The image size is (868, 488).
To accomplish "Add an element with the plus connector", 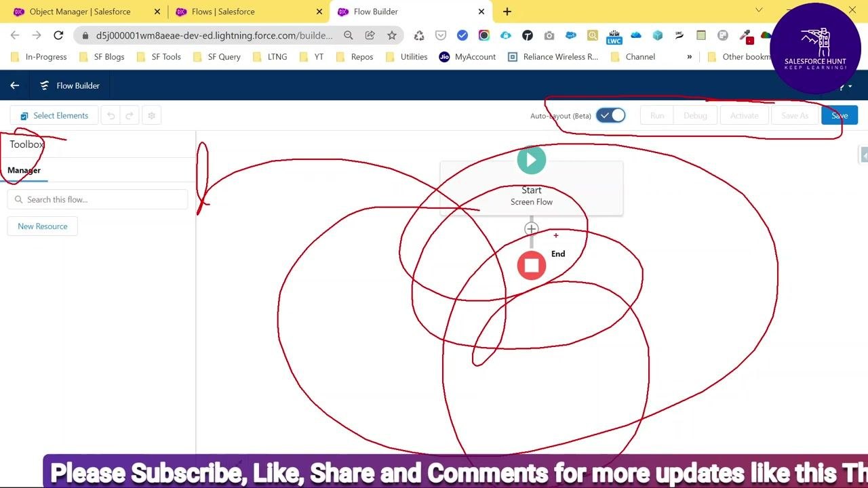I will [532, 229].
